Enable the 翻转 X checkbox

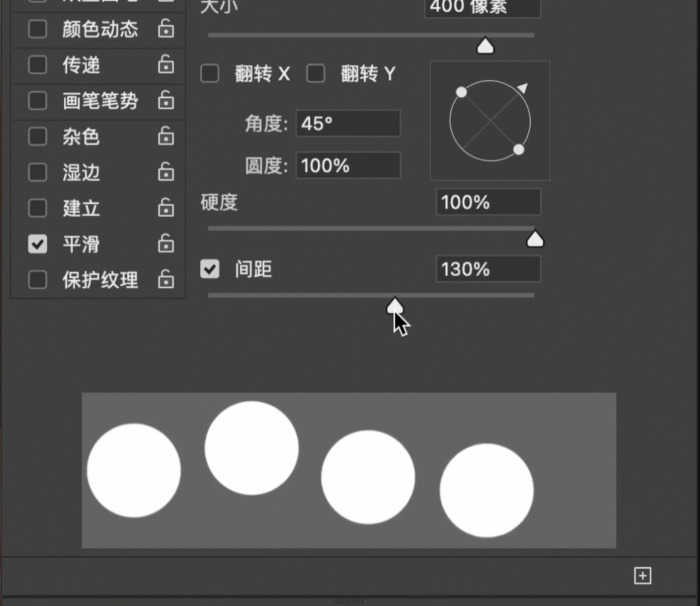click(x=210, y=73)
